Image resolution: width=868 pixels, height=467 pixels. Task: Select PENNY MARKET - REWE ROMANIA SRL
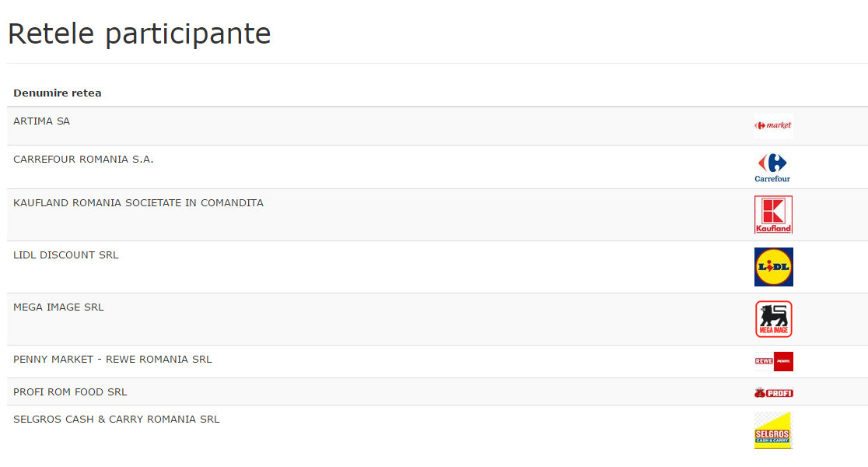(112, 360)
